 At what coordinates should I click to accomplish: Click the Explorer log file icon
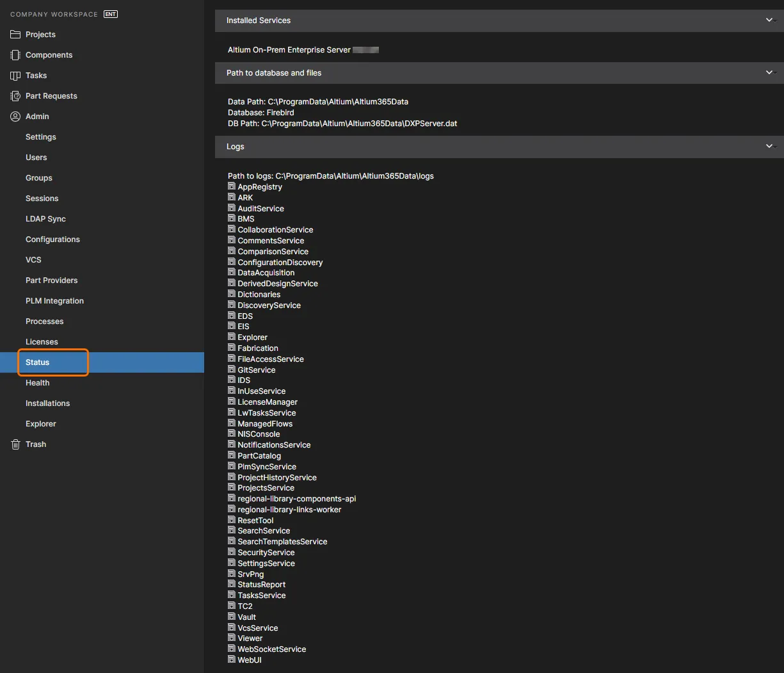pos(232,337)
